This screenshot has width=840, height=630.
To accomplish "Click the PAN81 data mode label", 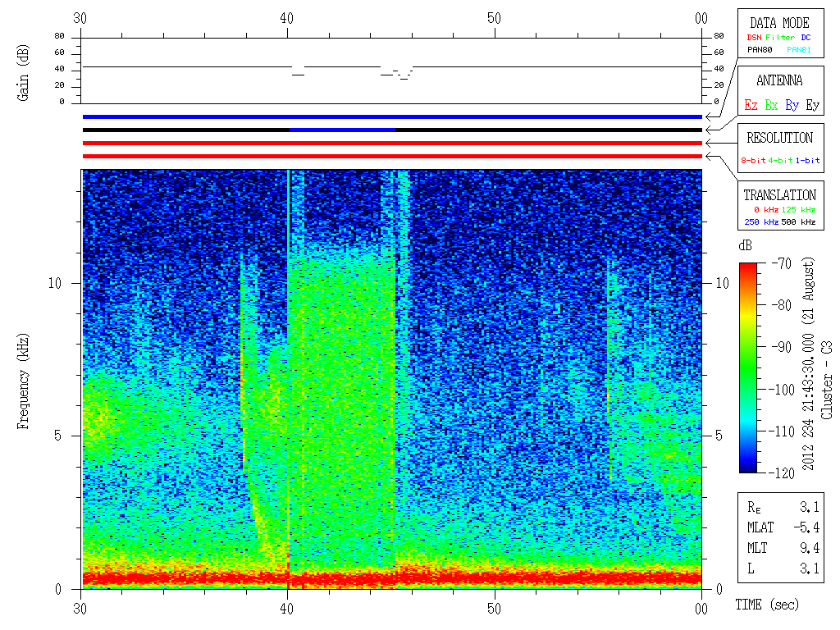I will click(798, 50).
